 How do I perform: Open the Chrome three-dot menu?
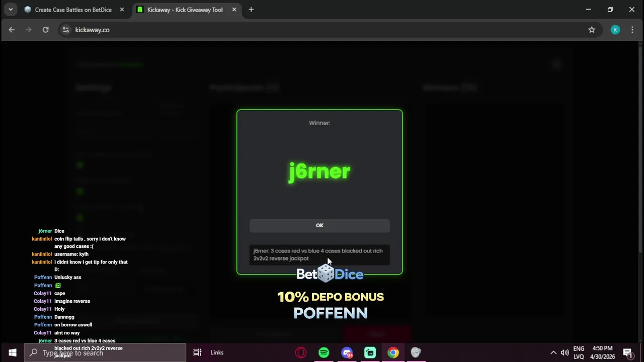[x=632, y=30]
